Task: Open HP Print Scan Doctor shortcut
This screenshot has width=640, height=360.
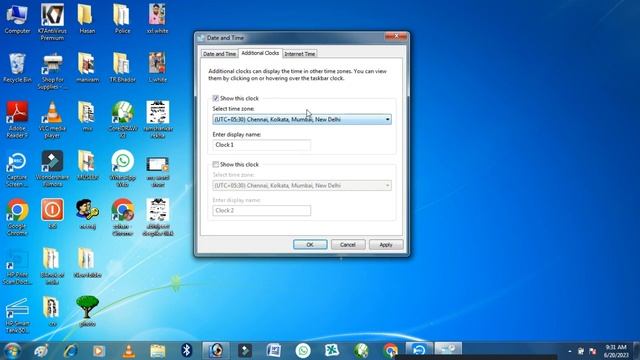Action: (17, 266)
